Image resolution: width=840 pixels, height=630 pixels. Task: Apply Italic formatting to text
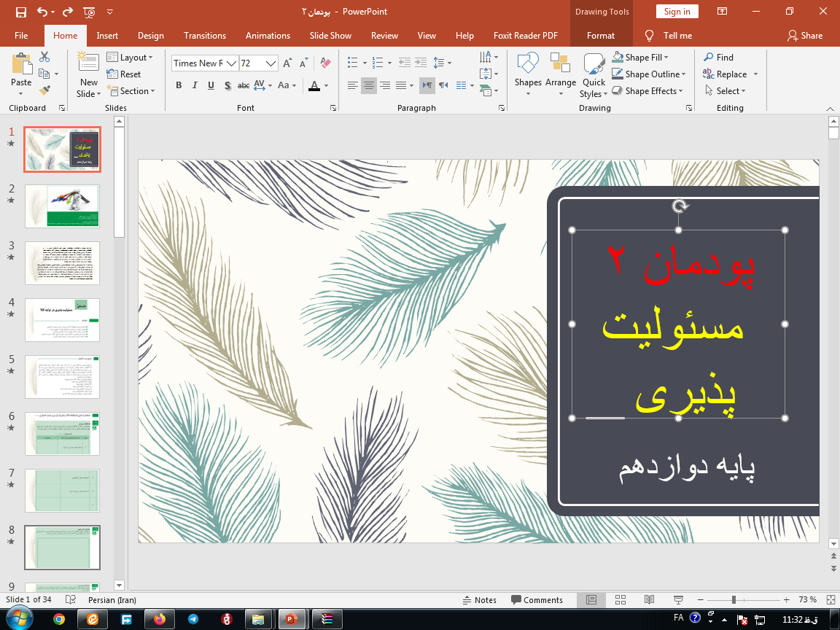194,85
